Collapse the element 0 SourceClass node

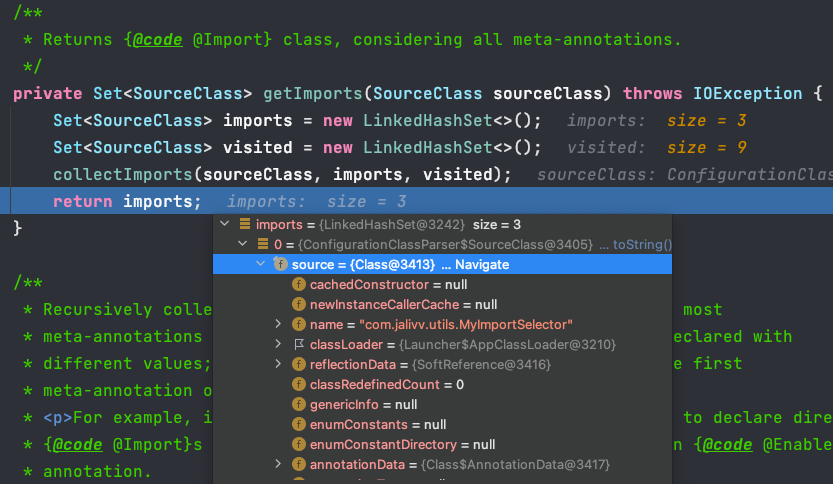pyautogui.click(x=243, y=244)
